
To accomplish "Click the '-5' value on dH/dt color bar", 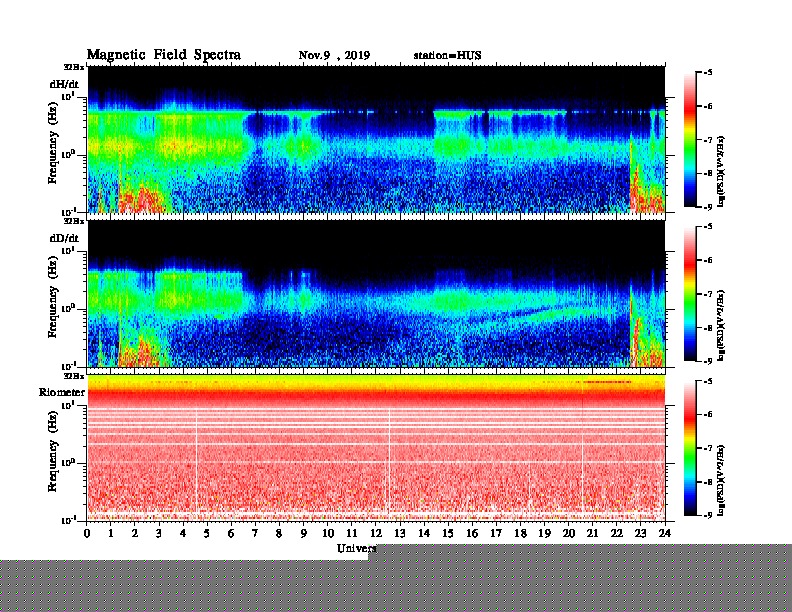I will click(707, 73).
